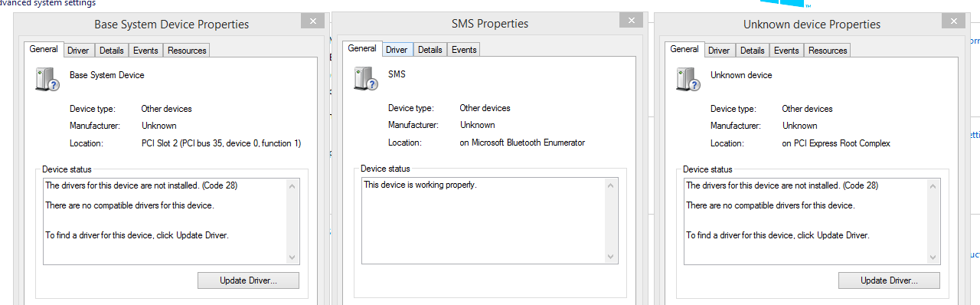Click the SMS device icon

pos(366,78)
